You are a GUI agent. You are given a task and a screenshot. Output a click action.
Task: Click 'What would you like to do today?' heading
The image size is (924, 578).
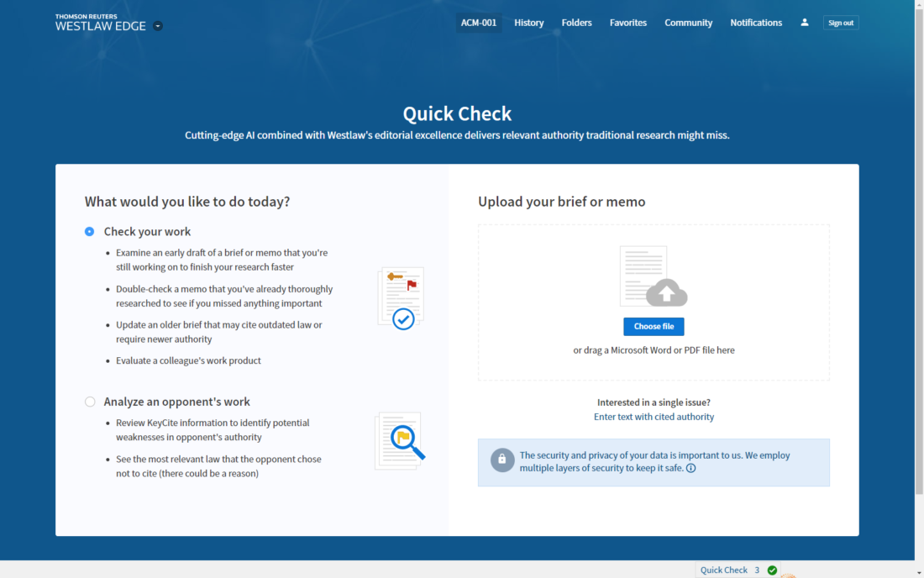187,202
